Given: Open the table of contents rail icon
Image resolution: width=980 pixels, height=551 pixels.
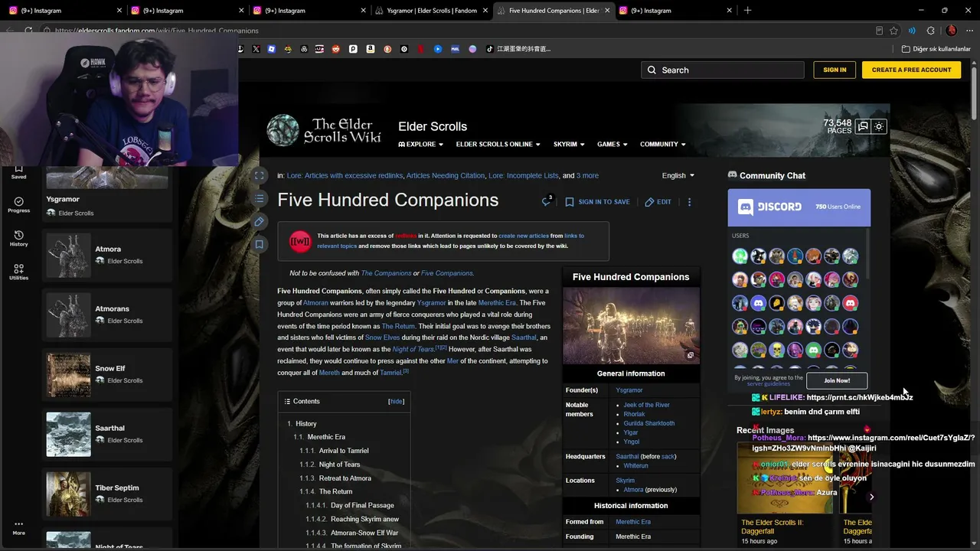Looking at the screenshot, I should click(260, 198).
